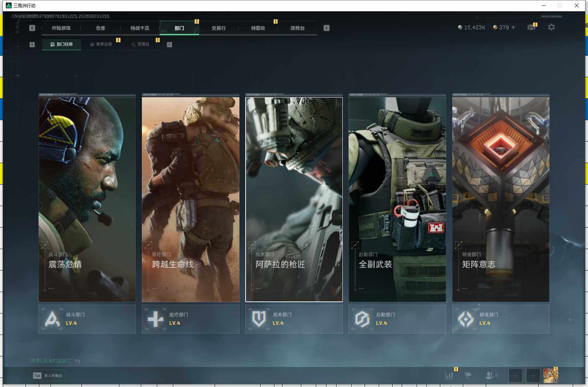
Task: Click the 医疗部门 cross icon
Action: tap(155, 319)
